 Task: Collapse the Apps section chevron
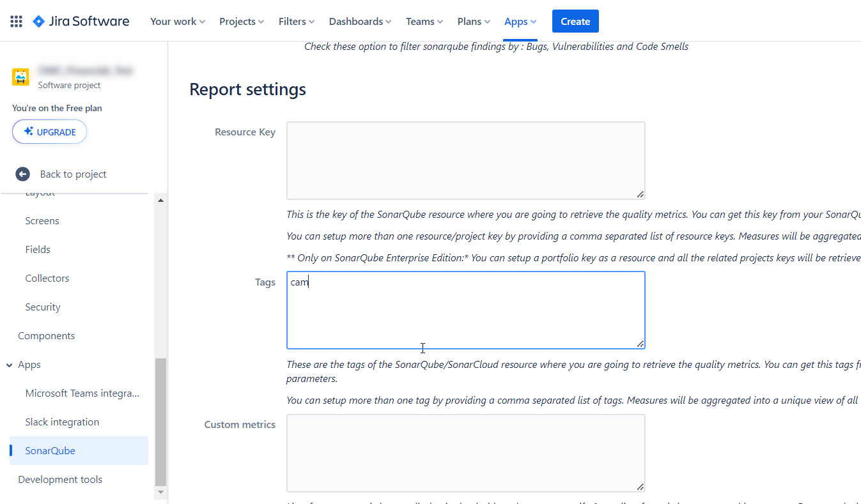click(9, 365)
